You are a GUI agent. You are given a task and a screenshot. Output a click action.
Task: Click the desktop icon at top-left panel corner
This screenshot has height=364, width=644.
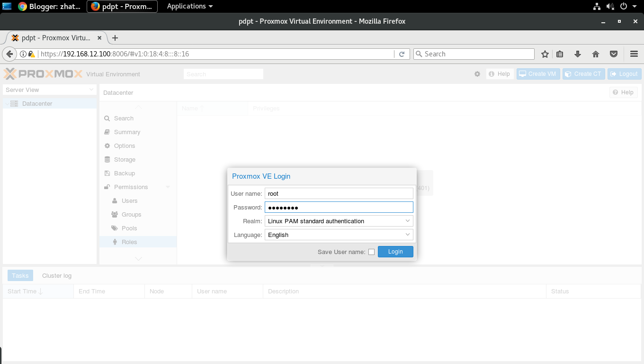click(7, 6)
